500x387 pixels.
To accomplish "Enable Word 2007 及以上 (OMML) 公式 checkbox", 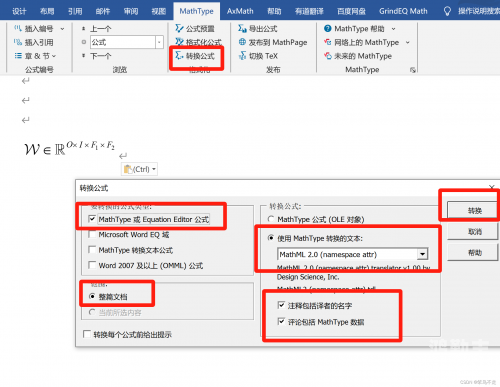I will pos(92,265).
